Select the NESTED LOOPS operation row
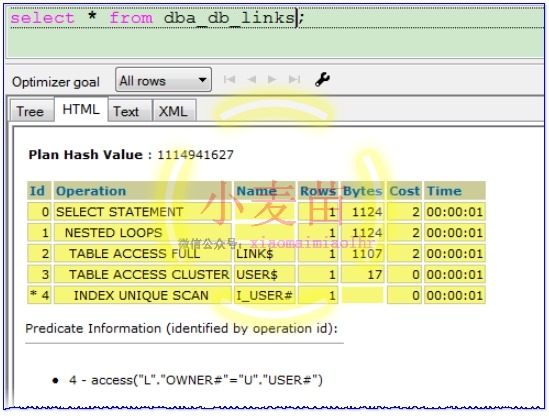 pyautogui.click(x=256, y=233)
